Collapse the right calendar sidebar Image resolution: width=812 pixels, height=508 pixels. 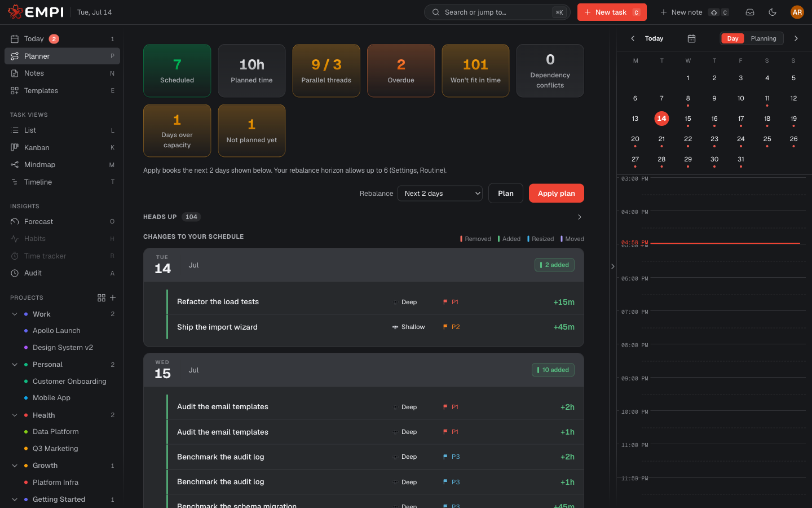point(612,266)
